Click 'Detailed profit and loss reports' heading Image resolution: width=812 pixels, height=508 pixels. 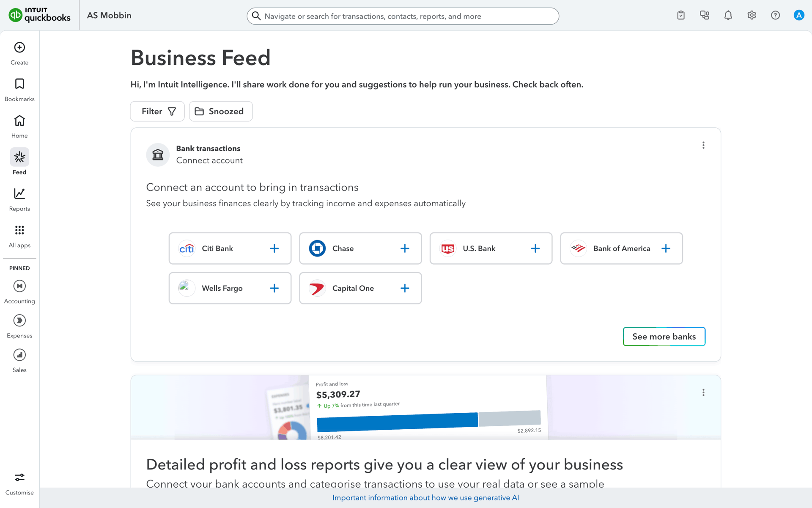tap(384, 464)
